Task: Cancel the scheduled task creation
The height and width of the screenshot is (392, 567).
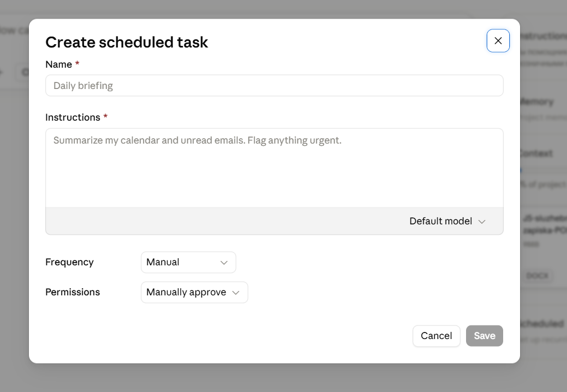Action: (436, 336)
